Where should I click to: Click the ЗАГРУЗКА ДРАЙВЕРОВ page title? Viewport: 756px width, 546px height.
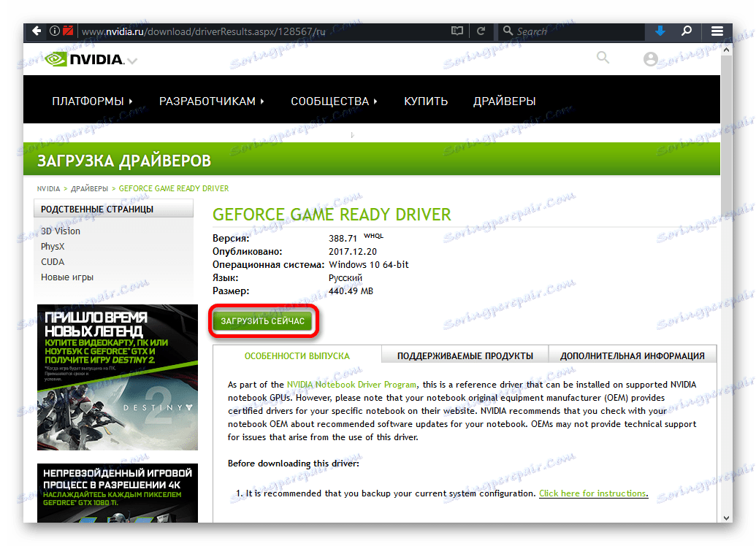[124, 161]
